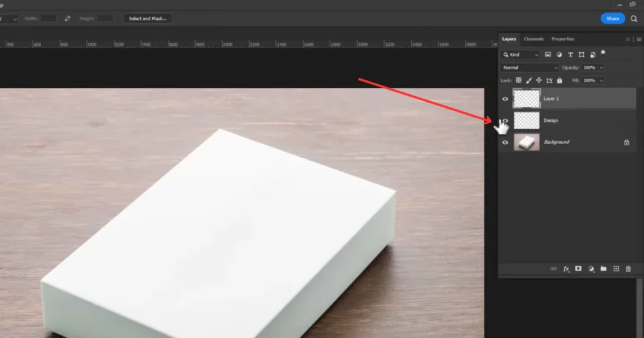Click the Opacity: label

(x=570, y=68)
